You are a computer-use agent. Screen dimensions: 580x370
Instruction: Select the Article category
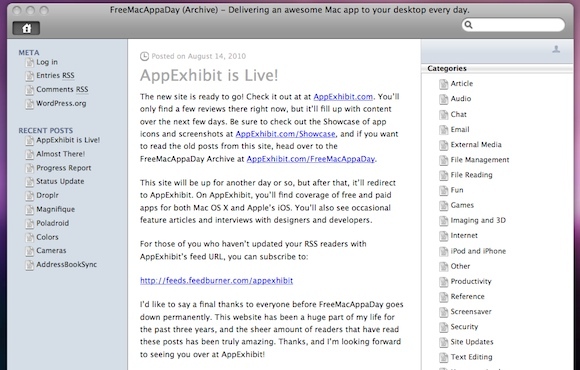point(462,84)
